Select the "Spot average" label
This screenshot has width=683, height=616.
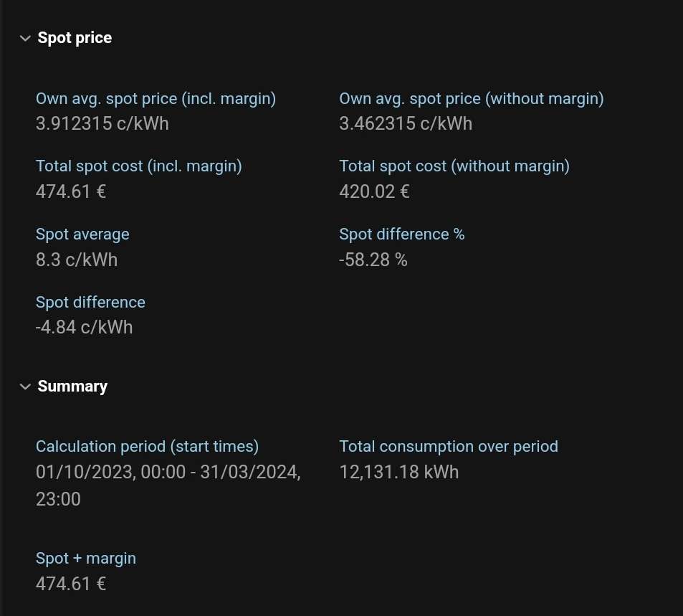82,234
